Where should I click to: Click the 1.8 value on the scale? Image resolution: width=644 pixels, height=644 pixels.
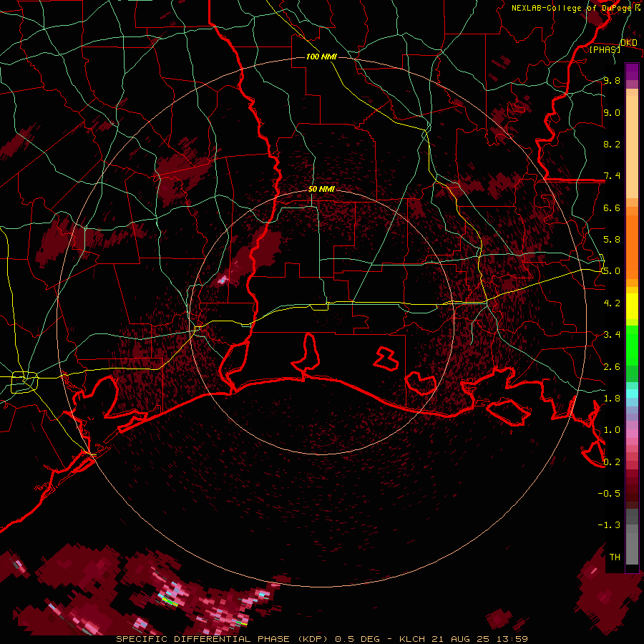612,399
